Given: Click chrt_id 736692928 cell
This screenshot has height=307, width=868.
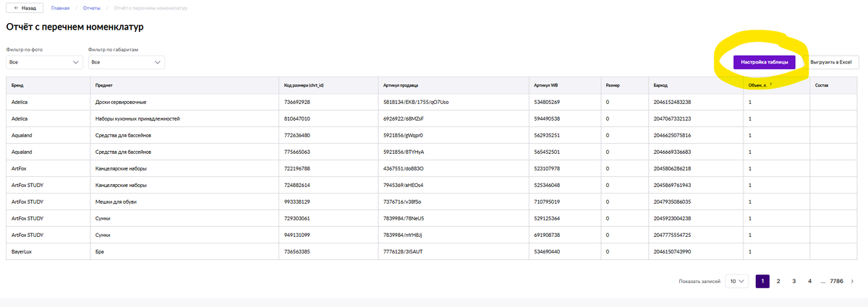Looking at the screenshot, I should (297, 102).
